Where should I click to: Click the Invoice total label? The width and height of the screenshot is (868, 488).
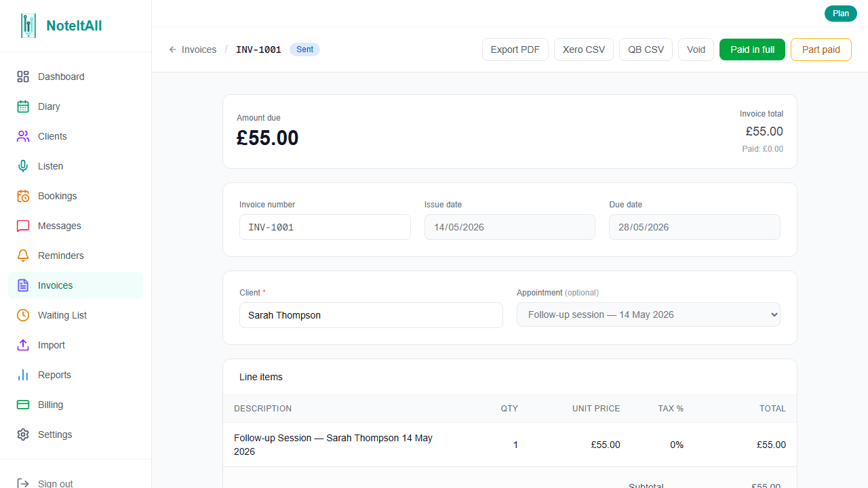762,114
